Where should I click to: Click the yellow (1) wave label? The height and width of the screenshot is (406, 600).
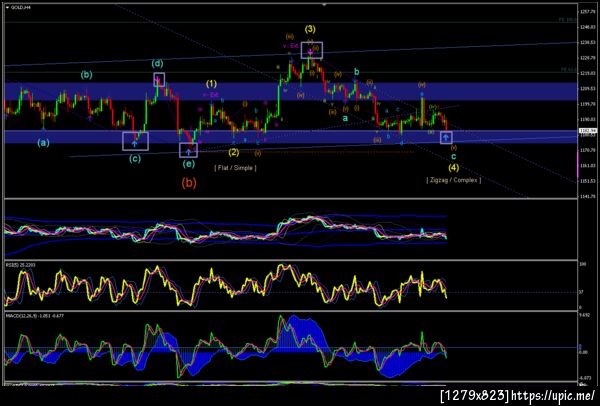pyautogui.click(x=211, y=83)
